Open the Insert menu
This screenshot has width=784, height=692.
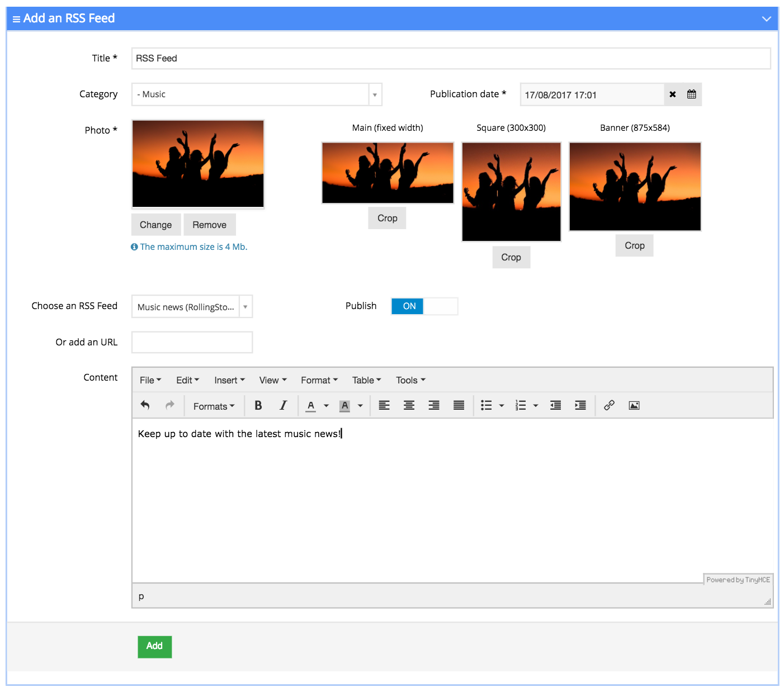[x=229, y=381]
